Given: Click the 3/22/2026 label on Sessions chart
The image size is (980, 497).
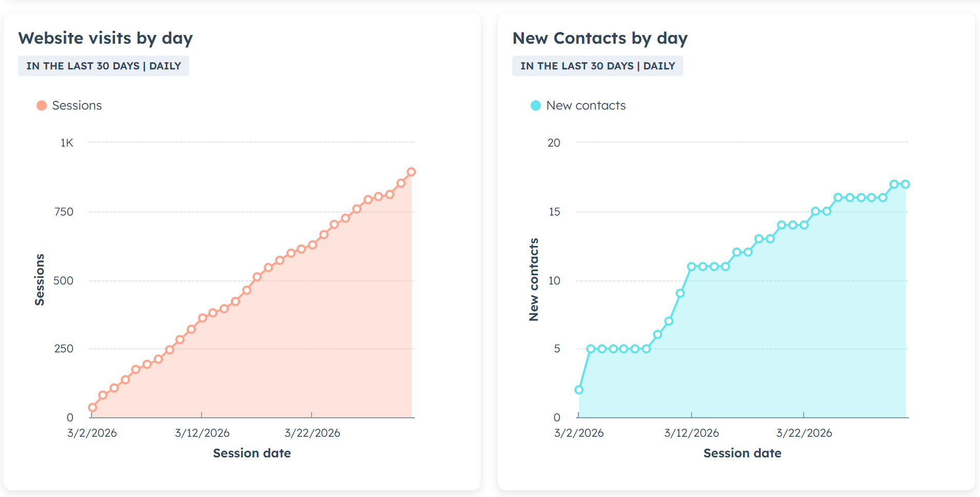Looking at the screenshot, I should (312, 433).
